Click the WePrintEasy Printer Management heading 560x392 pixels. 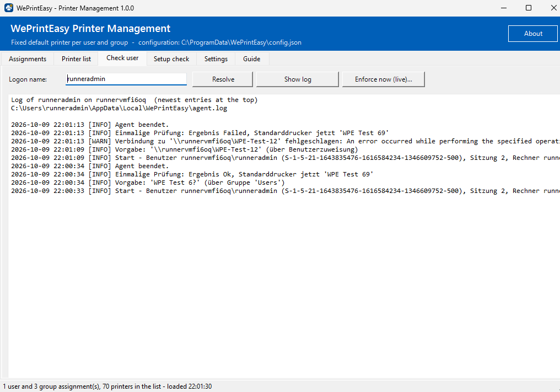pos(90,29)
